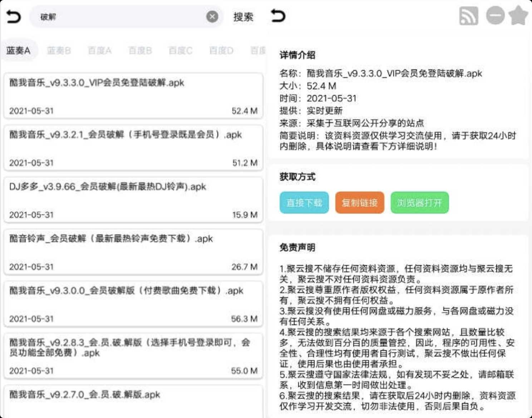Click the 来源 source description line

pos(352,123)
